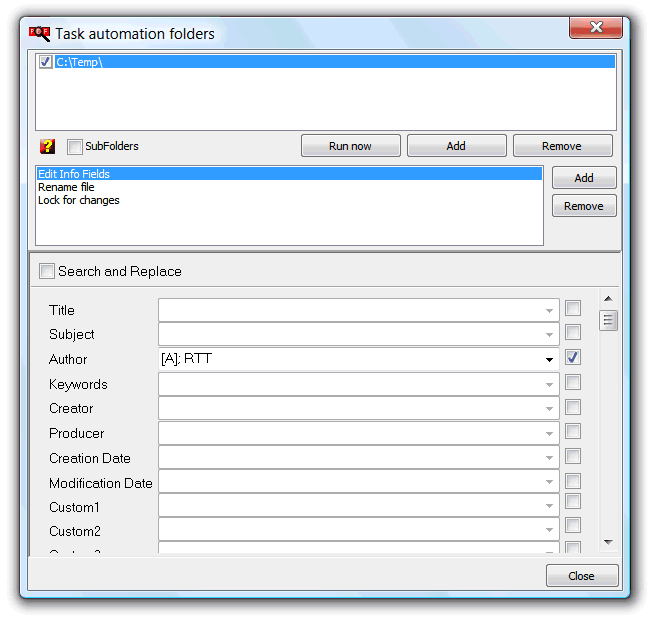Select the Lock for changes task
The width and height of the screenshot is (654, 618).
coord(289,200)
